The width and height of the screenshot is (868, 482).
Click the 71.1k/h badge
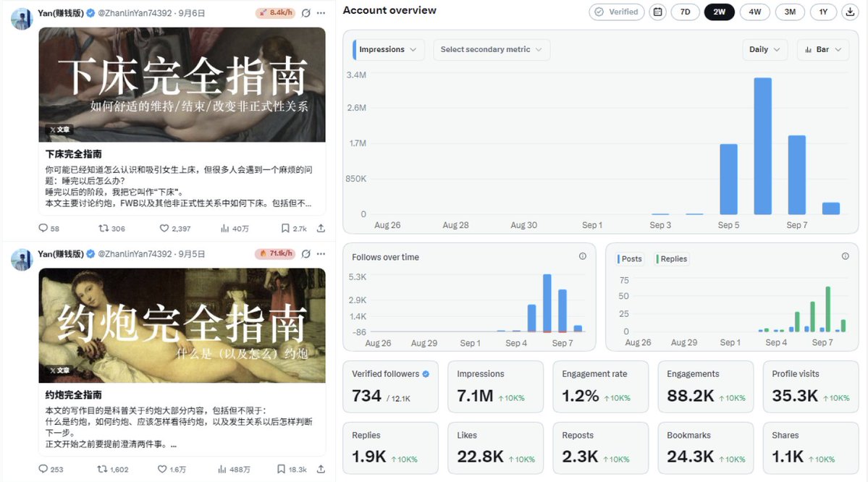click(x=276, y=253)
